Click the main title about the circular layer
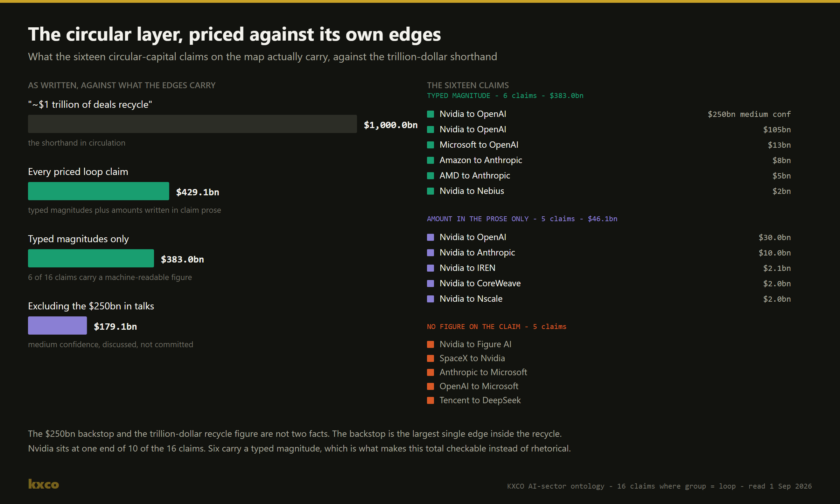Image resolution: width=840 pixels, height=504 pixels. (x=234, y=35)
